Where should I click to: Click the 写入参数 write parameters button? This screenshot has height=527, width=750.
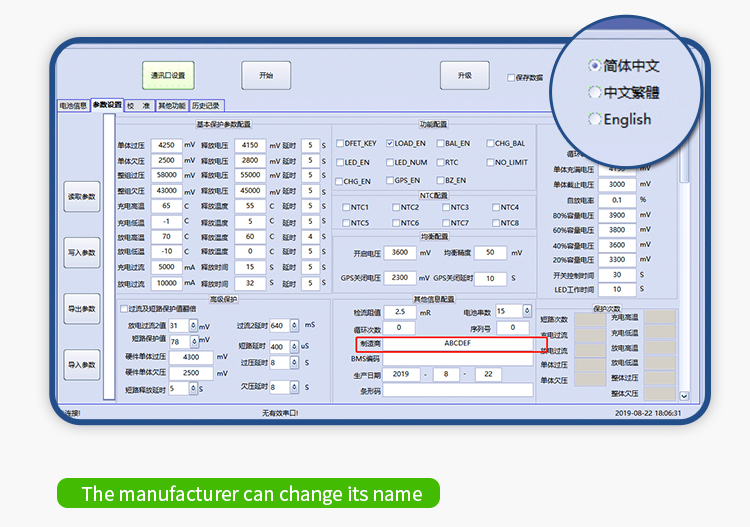[82, 253]
